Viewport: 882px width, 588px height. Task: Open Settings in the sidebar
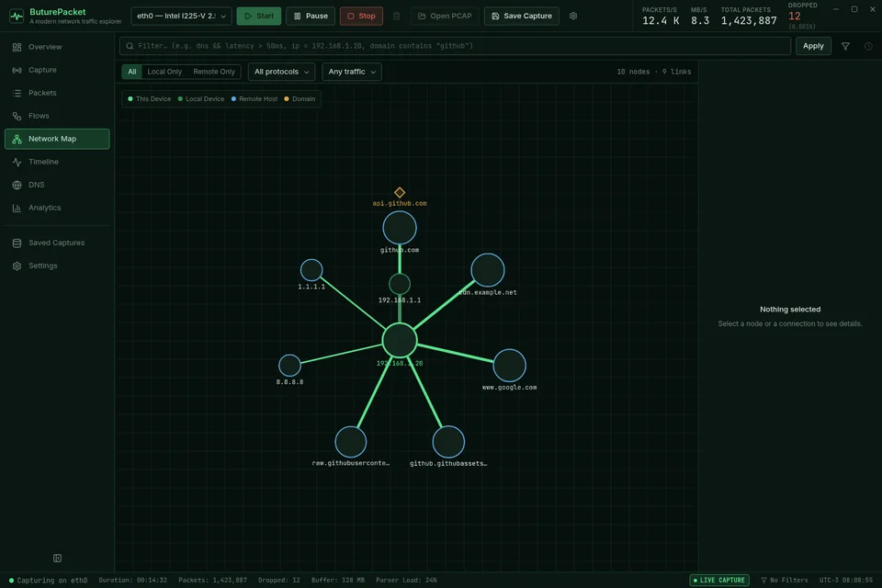(57, 266)
